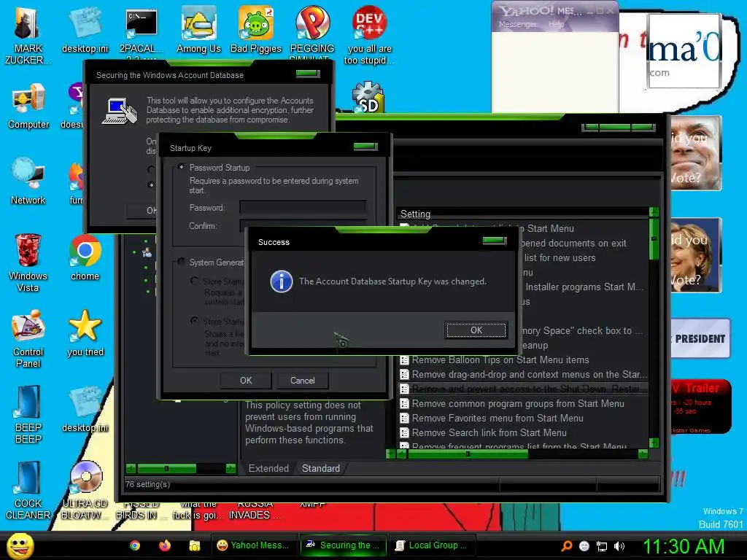Click the PRESIDENT ad banner

[700, 338]
